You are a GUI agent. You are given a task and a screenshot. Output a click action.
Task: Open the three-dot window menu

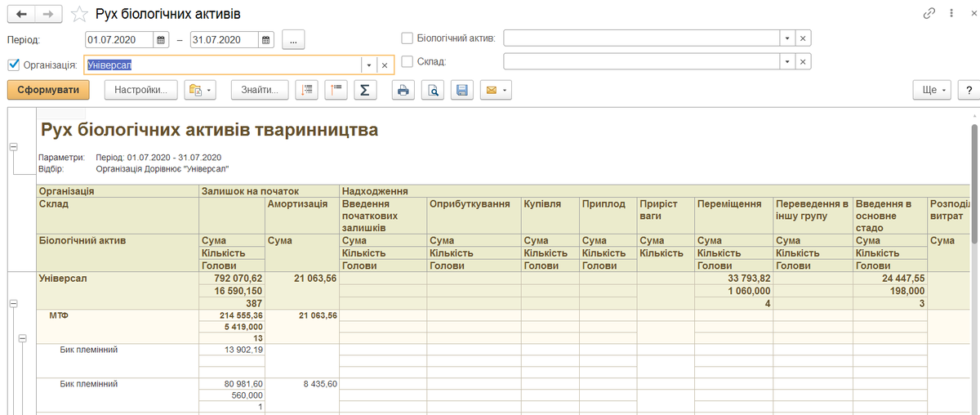(x=951, y=14)
